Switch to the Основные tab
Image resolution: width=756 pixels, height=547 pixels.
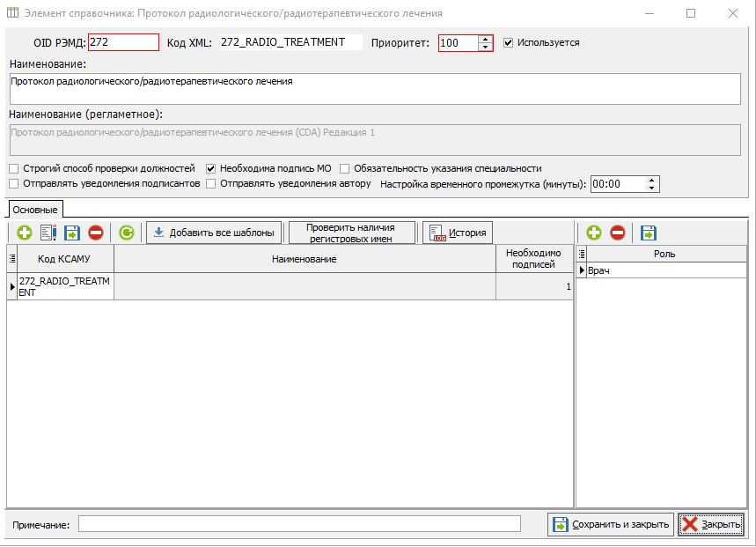[35, 210]
